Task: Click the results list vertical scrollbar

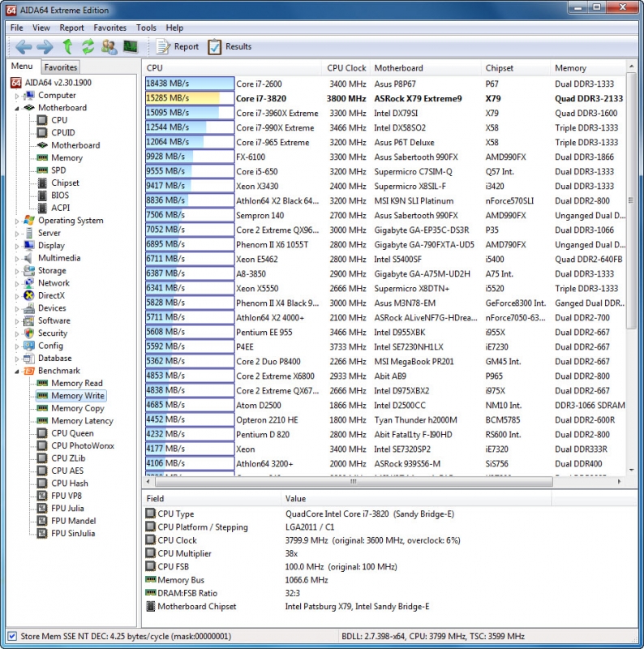Action: click(631, 200)
